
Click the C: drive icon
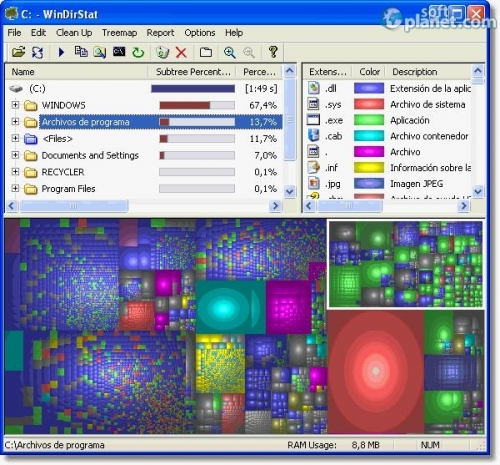(16, 89)
